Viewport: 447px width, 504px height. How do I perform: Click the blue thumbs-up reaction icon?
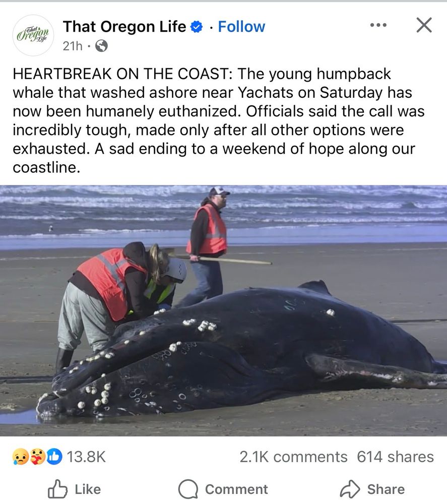55,457
